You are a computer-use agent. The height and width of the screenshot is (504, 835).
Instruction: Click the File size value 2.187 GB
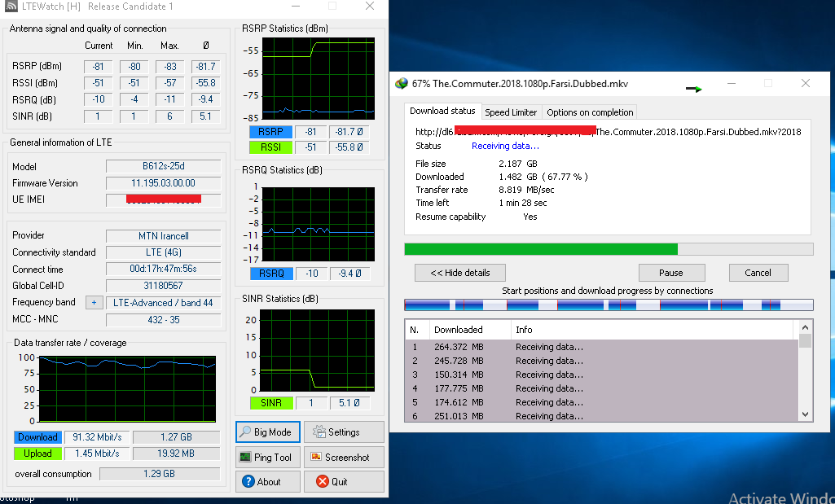coord(518,164)
